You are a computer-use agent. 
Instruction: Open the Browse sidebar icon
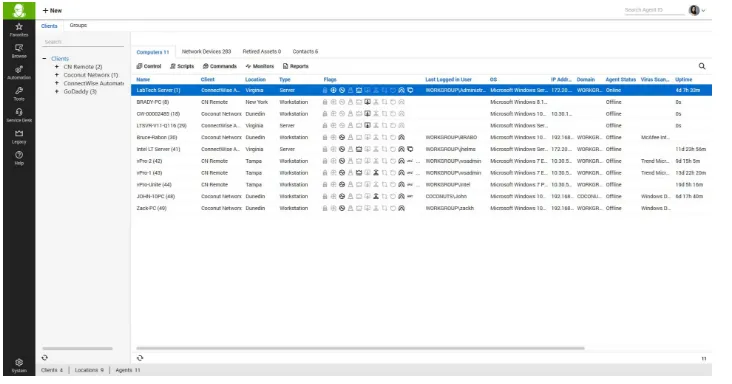(19, 51)
